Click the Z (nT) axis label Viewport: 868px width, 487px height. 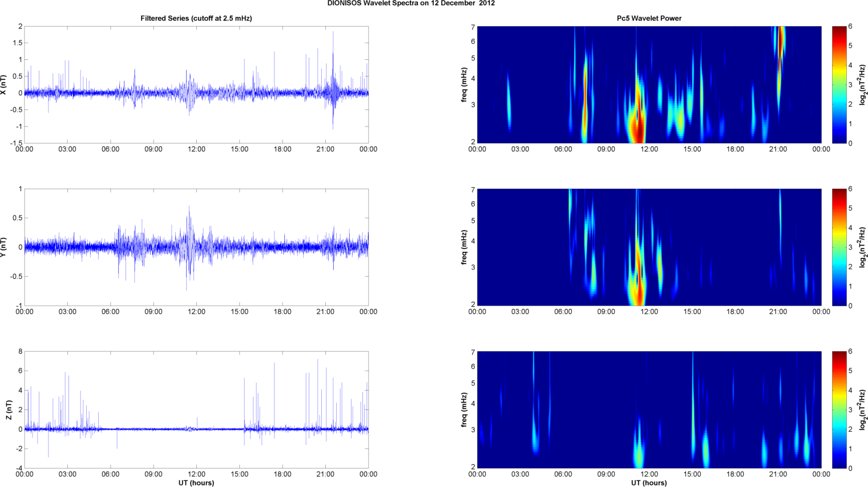click(x=9, y=409)
